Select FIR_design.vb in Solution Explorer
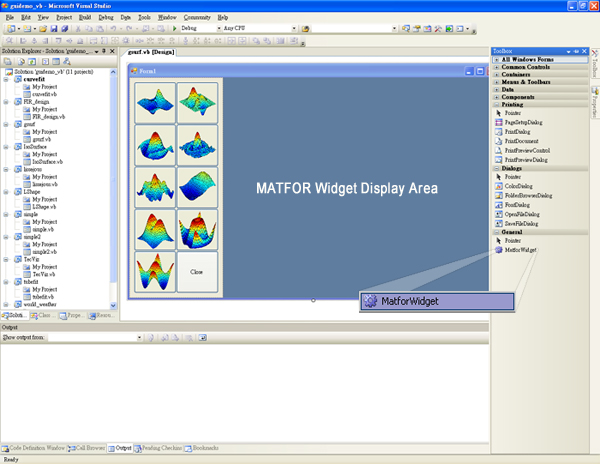Screen dimensions: 600x464 pos(48,117)
